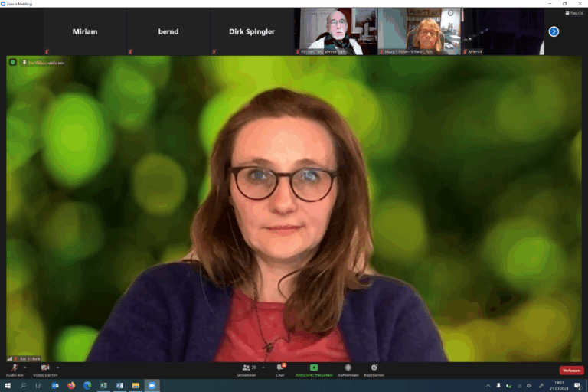Image resolution: width=588 pixels, height=392 pixels.
Task: Open Reaktionen reactions menu
Action: 374,369
